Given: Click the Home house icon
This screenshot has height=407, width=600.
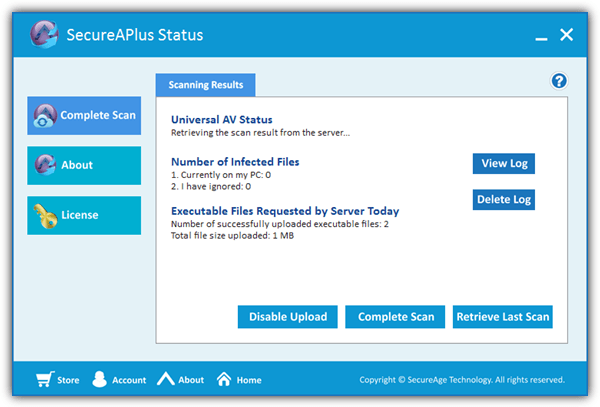Looking at the screenshot, I should pos(224,379).
